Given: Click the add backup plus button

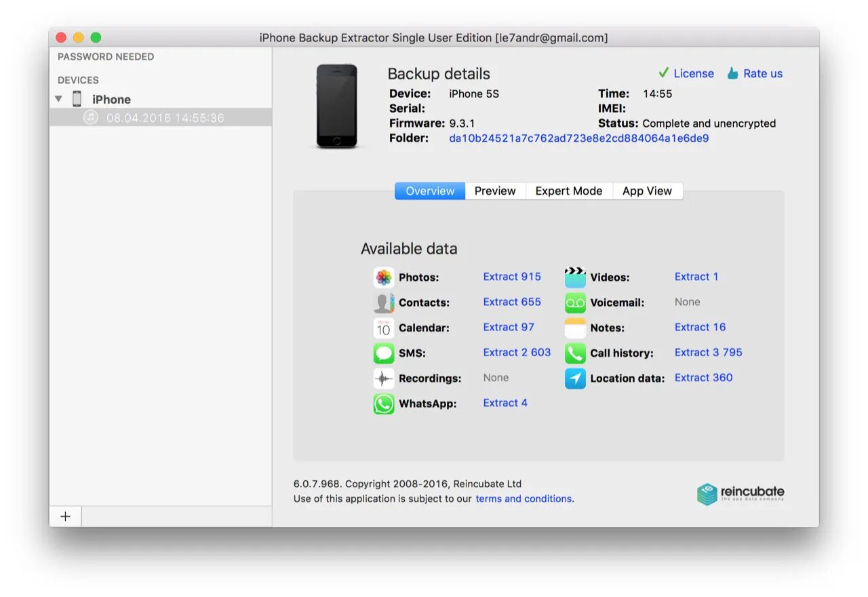Looking at the screenshot, I should [65, 516].
